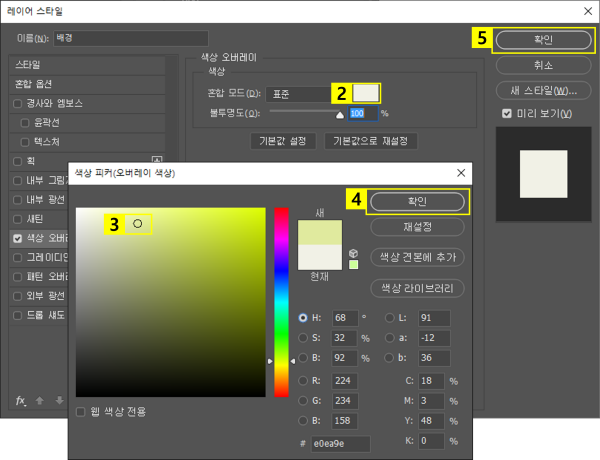
Task: Uncheck 색상 오버레이 checkbox
Action: point(17,238)
